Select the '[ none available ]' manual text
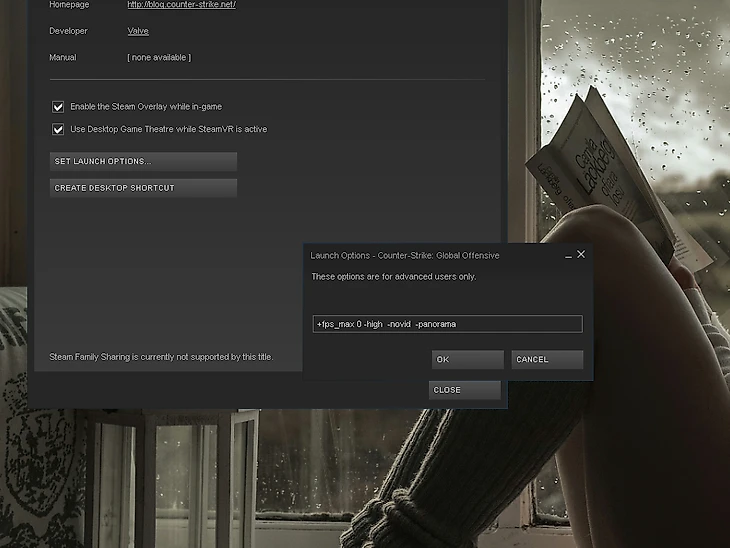The image size is (730, 548). [x=159, y=57]
